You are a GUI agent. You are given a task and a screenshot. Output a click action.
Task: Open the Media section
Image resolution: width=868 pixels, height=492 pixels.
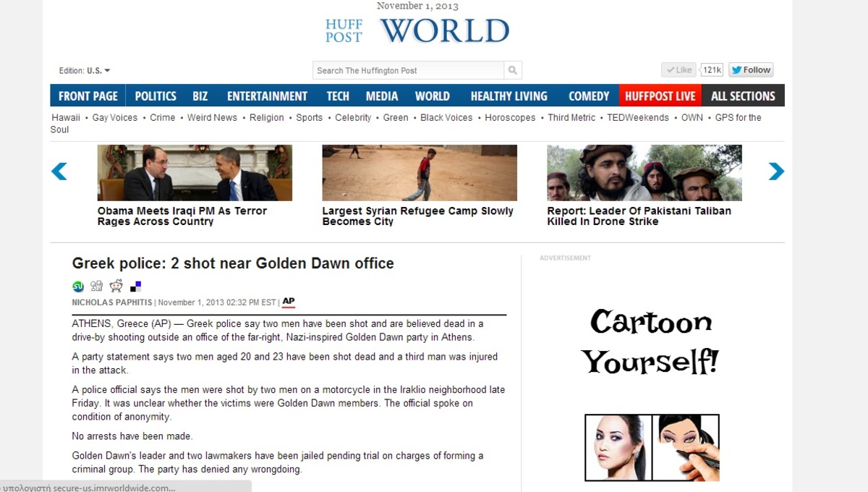point(382,96)
